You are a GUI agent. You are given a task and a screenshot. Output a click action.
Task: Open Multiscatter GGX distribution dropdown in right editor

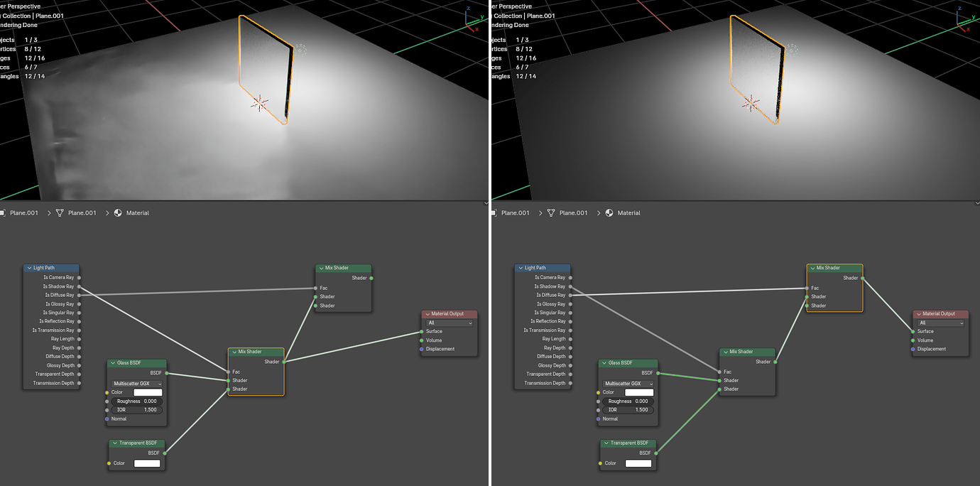coord(628,384)
